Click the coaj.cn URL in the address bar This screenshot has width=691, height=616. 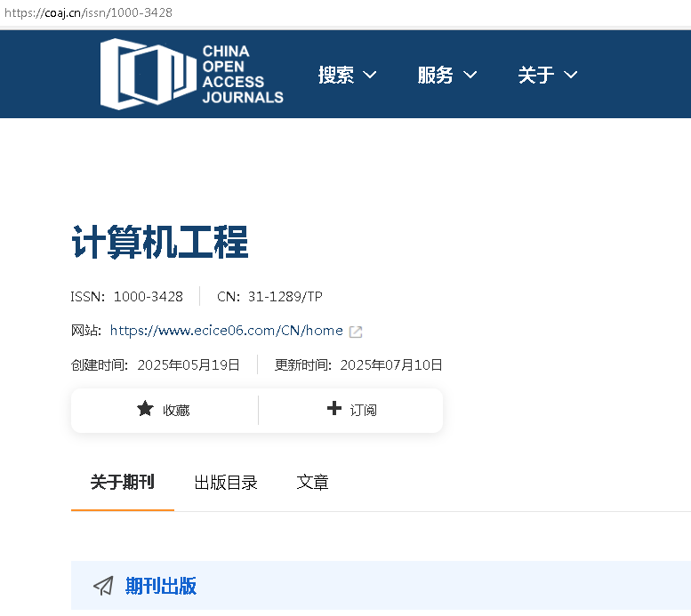[x=88, y=12]
